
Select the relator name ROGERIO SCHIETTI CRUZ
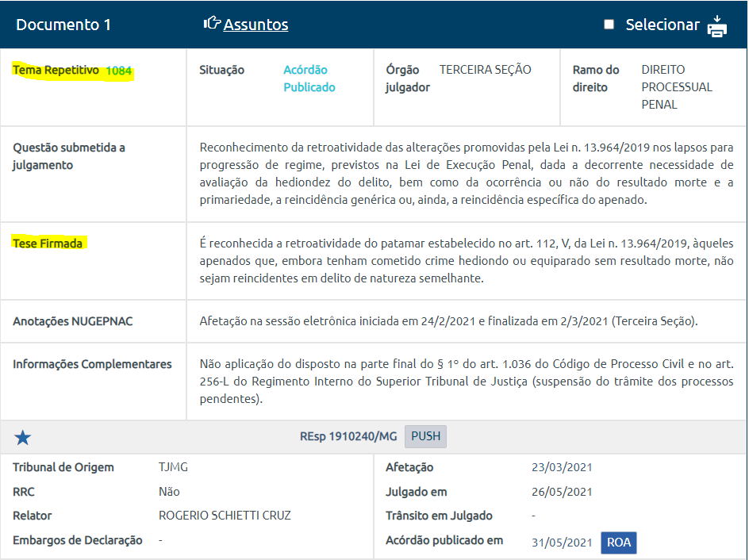[225, 516]
